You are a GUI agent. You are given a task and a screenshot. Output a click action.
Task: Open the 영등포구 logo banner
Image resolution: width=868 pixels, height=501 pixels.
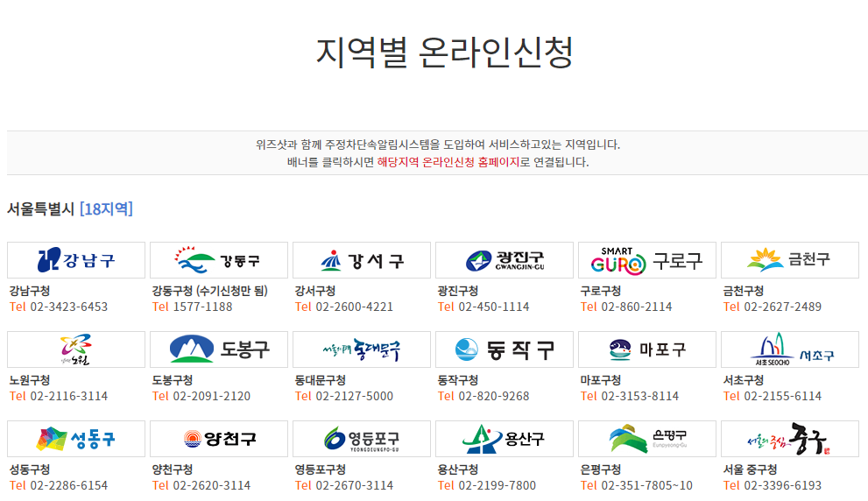[362, 439]
